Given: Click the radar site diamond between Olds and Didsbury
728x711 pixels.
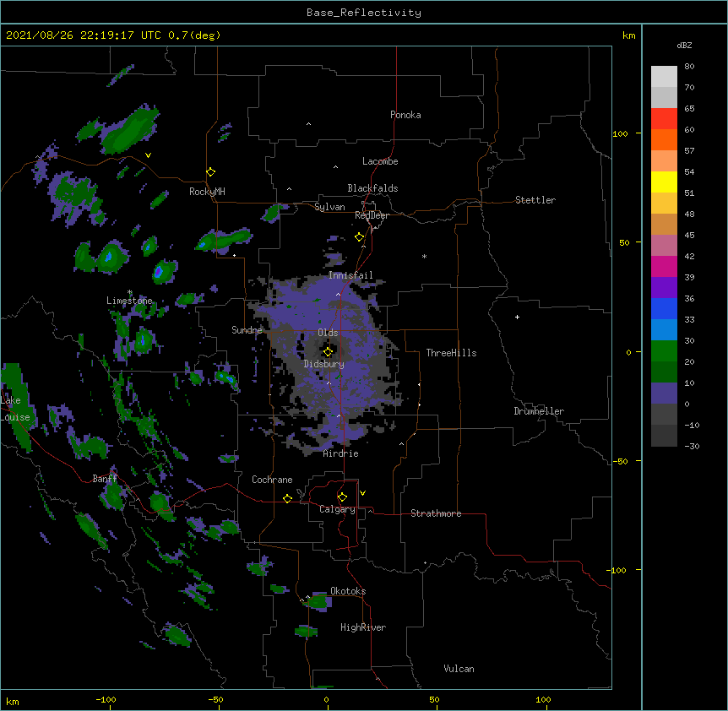Looking at the screenshot, I should coord(328,352).
